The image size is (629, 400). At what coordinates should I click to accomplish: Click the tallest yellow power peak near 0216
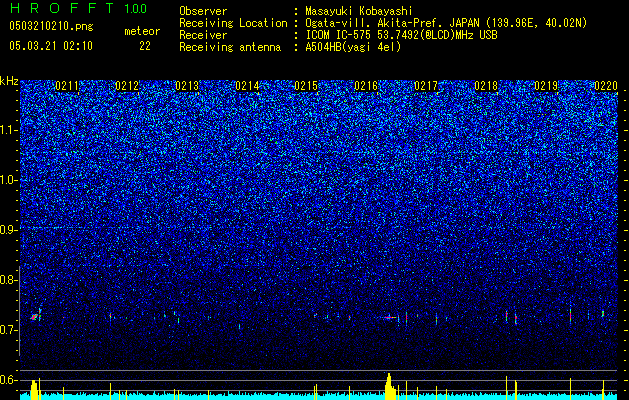tap(389, 386)
